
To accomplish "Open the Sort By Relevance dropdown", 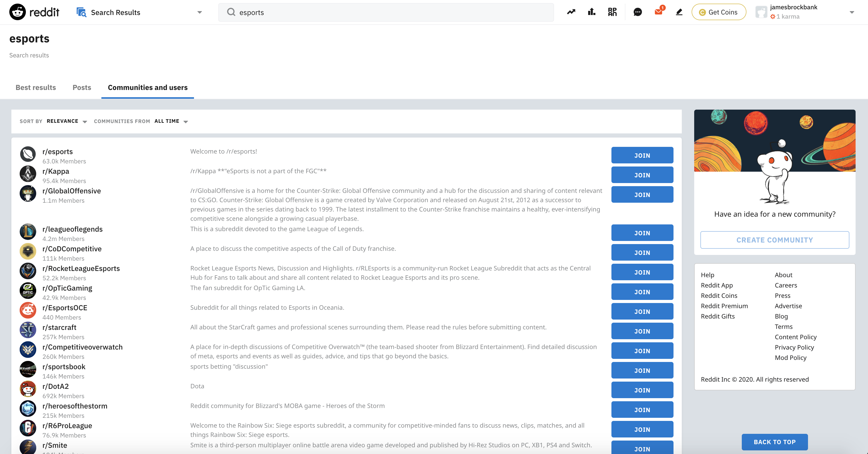I will coord(67,121).
